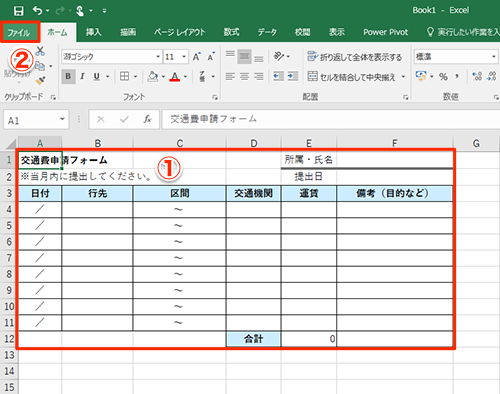Click the Format Painter brush icon
This screenshot has height=394, width=500.
[x=40, y=80]
